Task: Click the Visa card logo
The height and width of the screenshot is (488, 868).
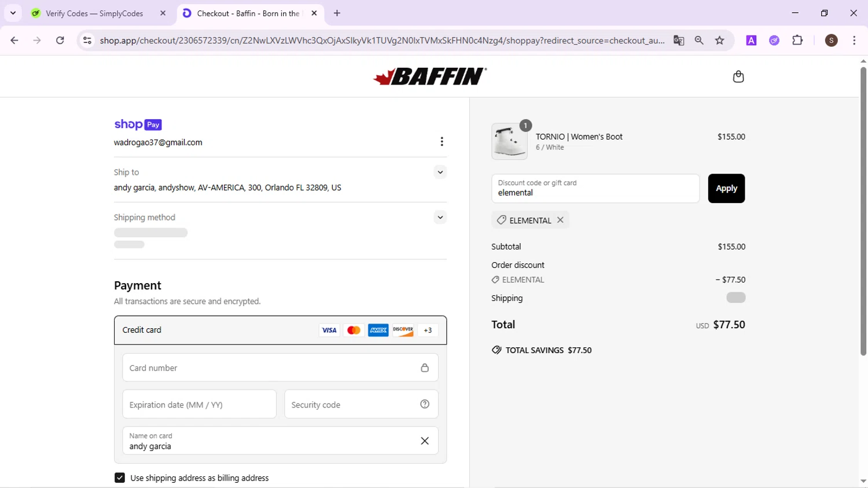Action: pos(329,330)
